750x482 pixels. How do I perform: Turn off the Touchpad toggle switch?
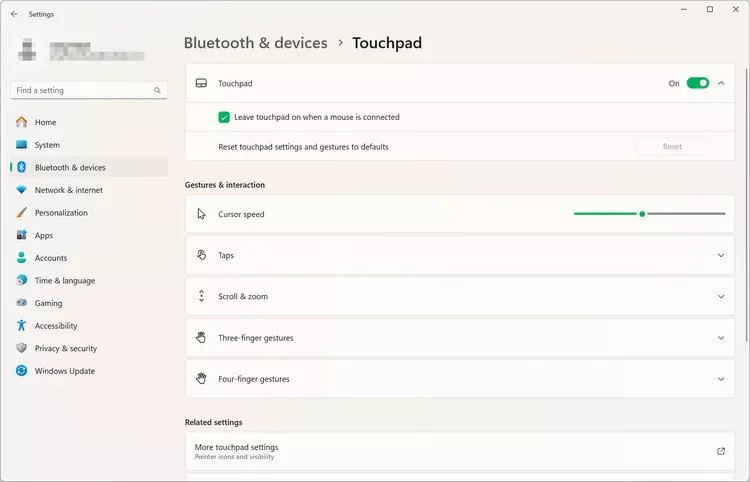697,83
